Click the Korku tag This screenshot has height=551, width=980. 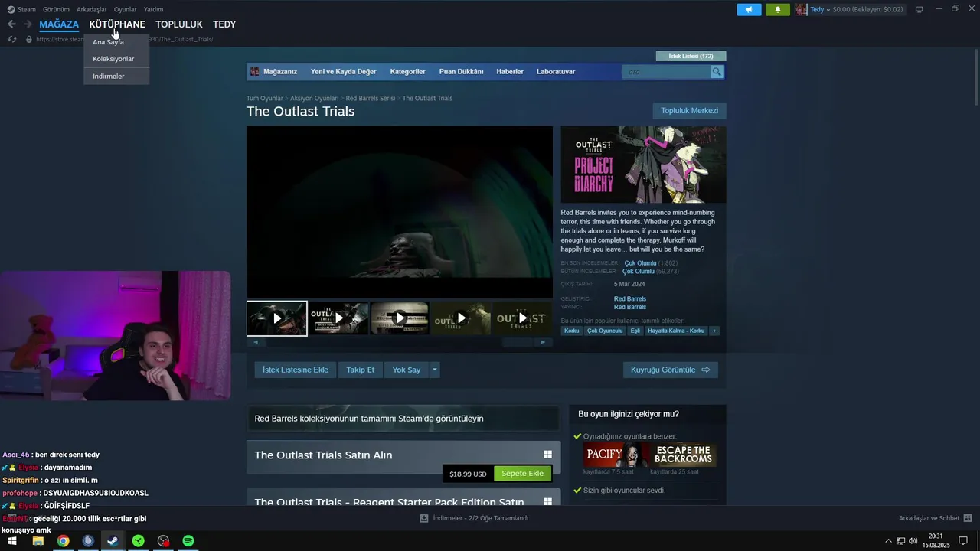[572, 331]
